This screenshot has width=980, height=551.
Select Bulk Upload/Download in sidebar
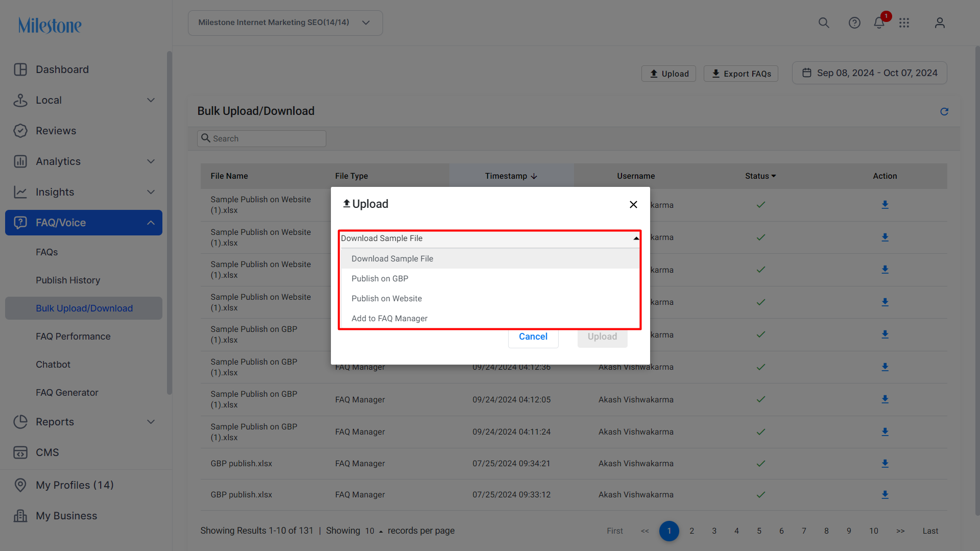[84, 308]
